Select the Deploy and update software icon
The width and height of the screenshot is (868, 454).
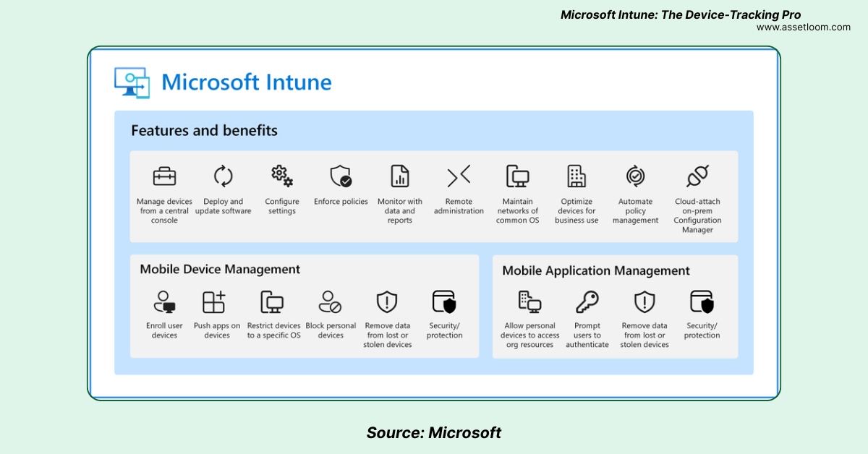tap(223, 176)
